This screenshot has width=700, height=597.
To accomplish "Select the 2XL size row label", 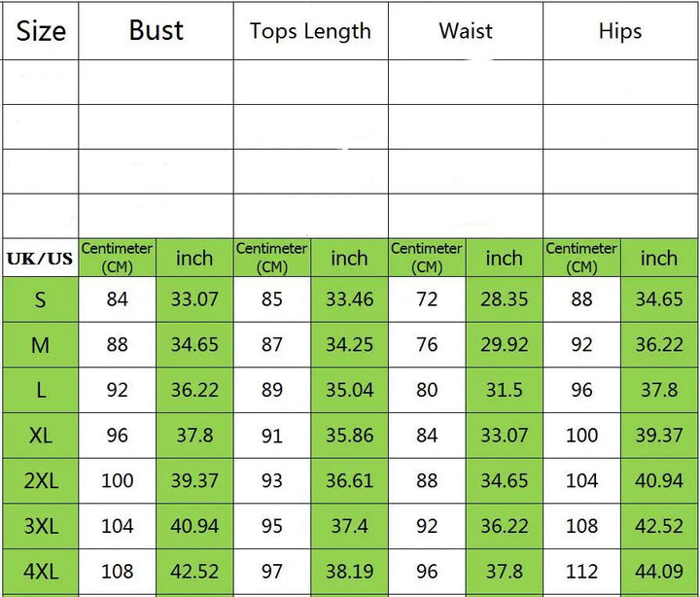I will click(41, 480).
